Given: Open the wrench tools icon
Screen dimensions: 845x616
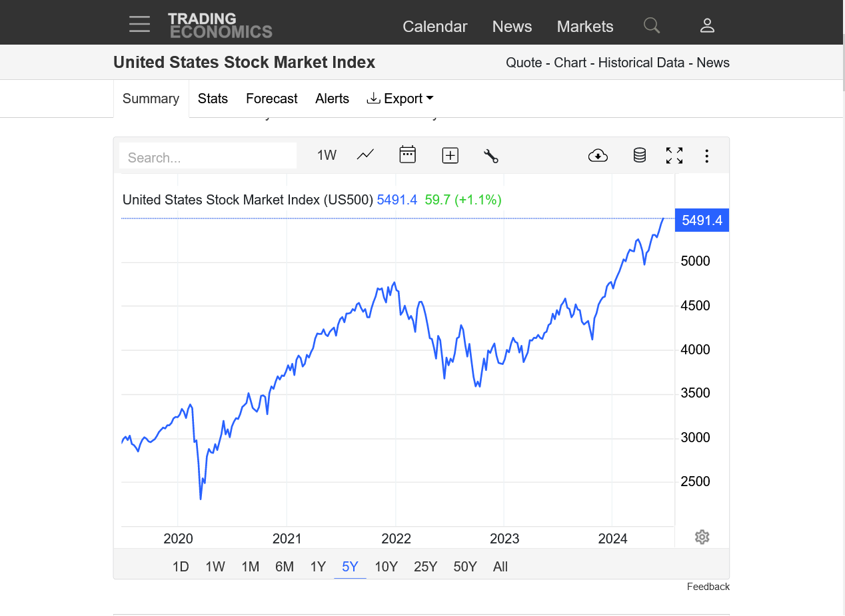Looking at the screenshot, I should tap(491, 156).
